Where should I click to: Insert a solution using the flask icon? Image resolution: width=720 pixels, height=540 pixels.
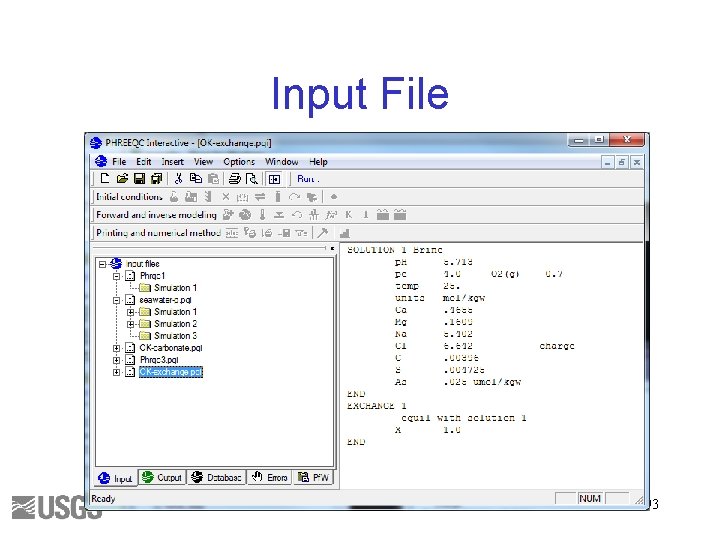[x=174, y=197]
